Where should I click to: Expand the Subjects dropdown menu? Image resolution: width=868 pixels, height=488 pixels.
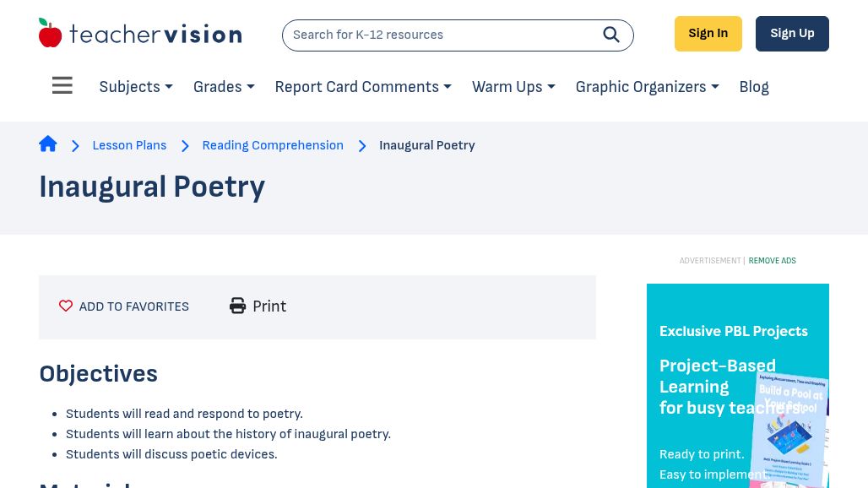(135, 87)
